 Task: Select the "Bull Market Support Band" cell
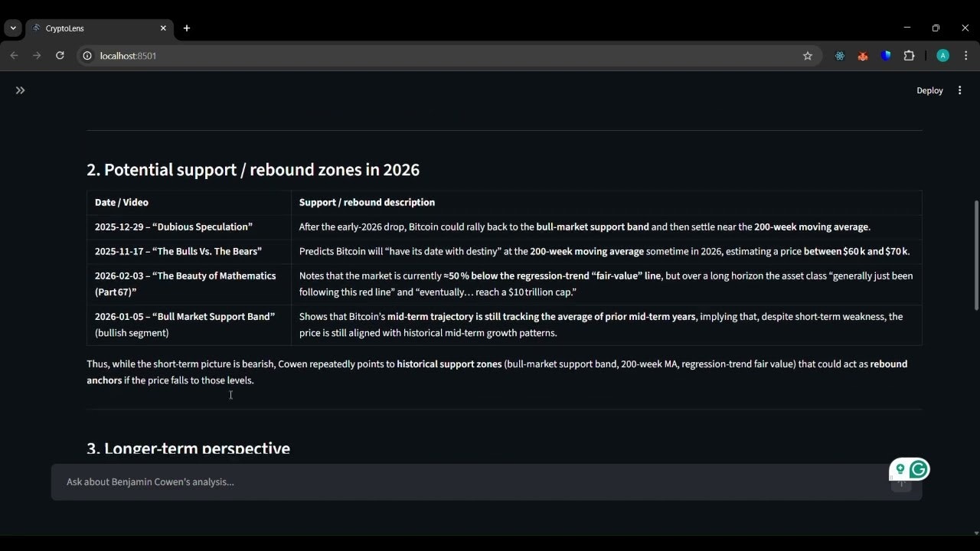point(189,324)
